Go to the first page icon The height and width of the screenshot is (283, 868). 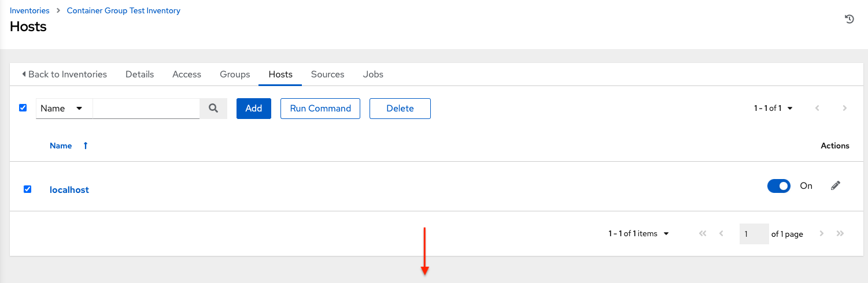point(703,234)
